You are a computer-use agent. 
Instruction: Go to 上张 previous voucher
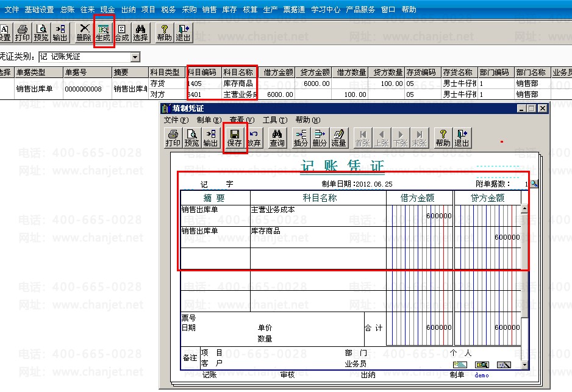click(382, 138)
